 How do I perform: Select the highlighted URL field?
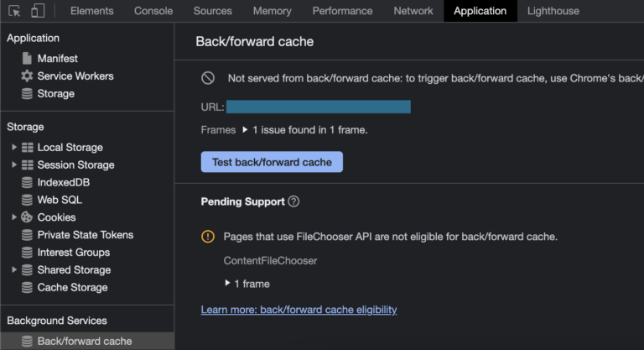point(318,107)
